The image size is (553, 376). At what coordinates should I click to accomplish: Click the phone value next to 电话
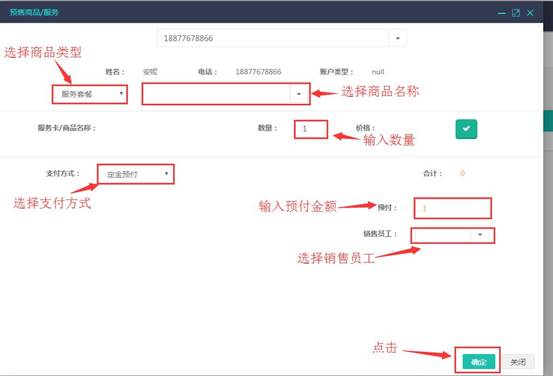coord(258,72)
